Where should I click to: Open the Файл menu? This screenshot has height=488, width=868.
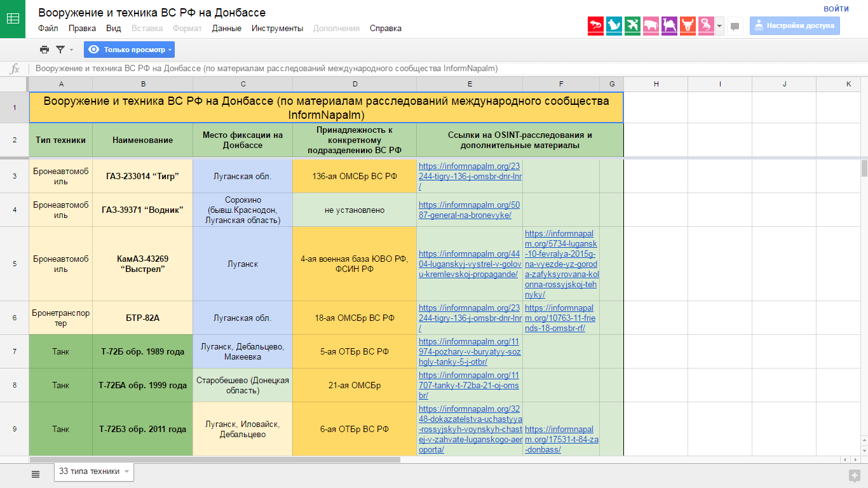tap(48, 29)
